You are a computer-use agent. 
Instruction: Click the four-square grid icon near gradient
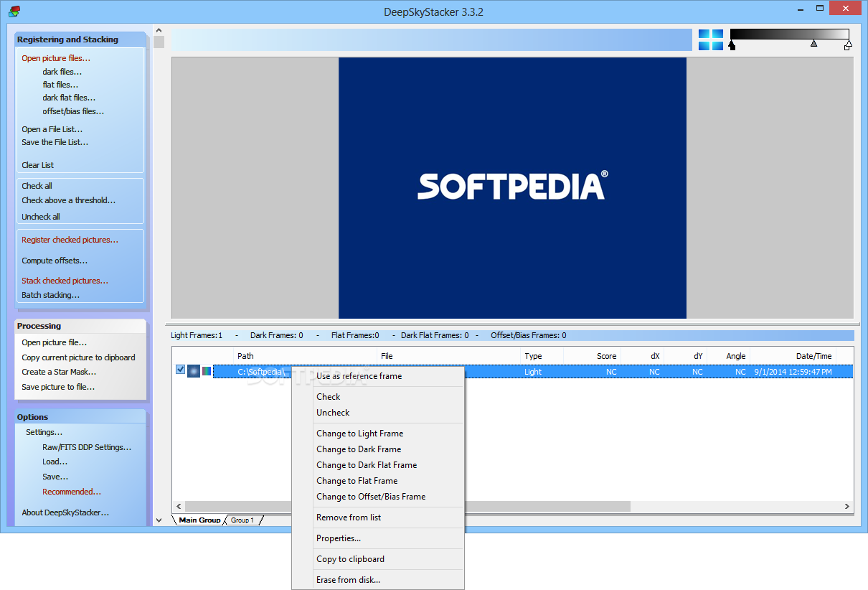pyautogui.click(x=711, y=39)
